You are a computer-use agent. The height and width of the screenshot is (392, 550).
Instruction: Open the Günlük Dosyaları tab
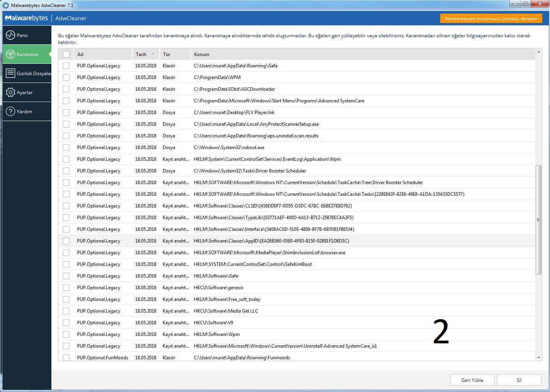27,73
